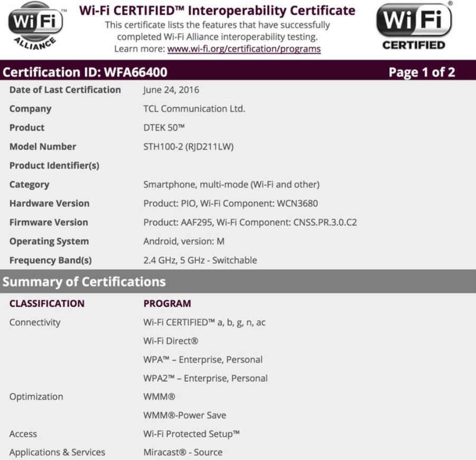Click the 'Hardware Version' label
This screenshot has width=476, height=460.
[x=49, y=203]
